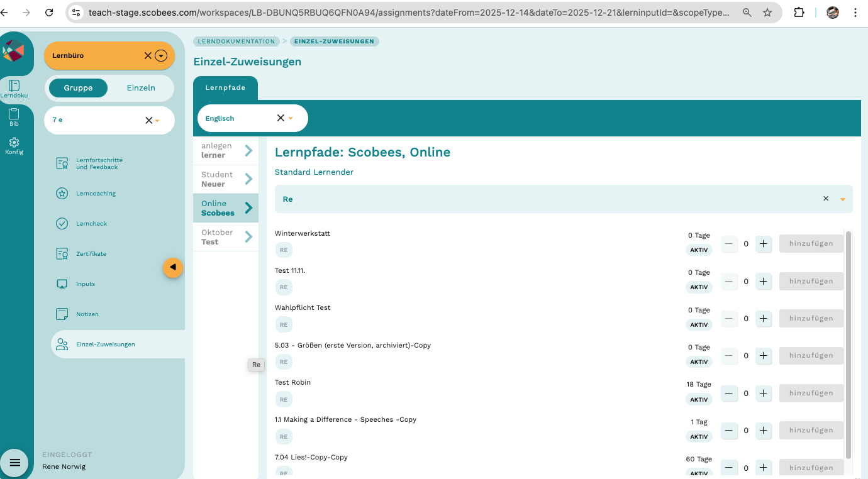The height and width of the screenshot is (479, 868).
Task: Select student Neuer in learner list
Action: pyautogui.click(x=226, y=179)
